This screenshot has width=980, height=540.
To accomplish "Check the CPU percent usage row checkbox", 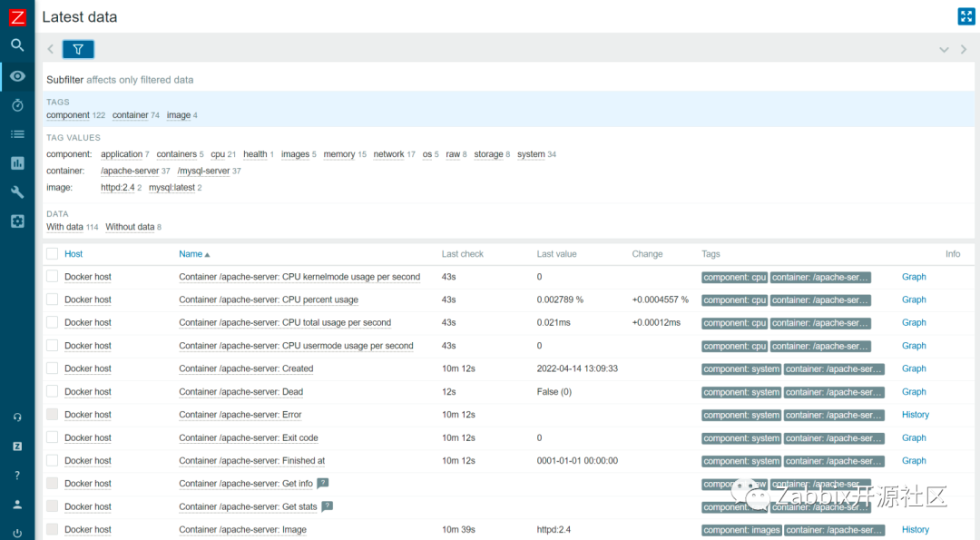I will point(53,299).
